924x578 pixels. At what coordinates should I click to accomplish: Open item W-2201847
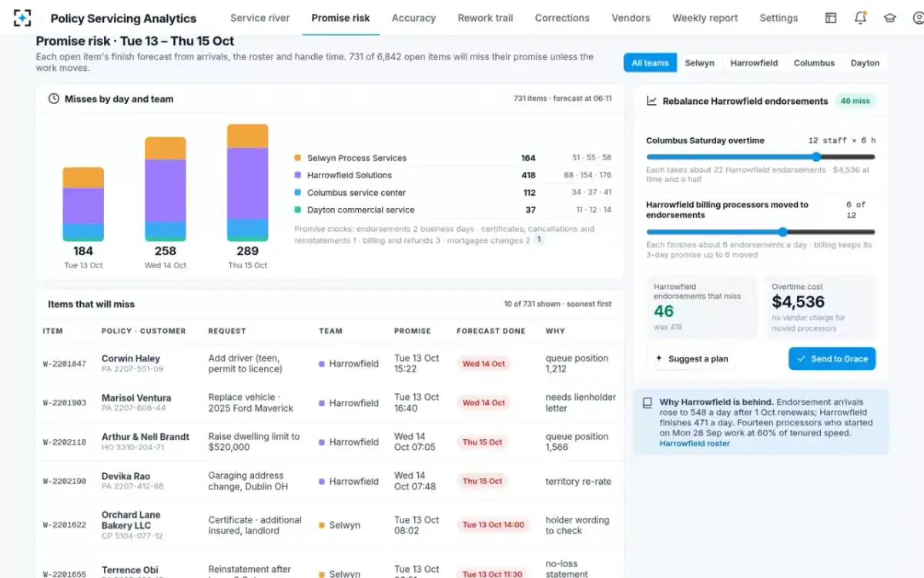pyautogui.click(x=65, y=364)
